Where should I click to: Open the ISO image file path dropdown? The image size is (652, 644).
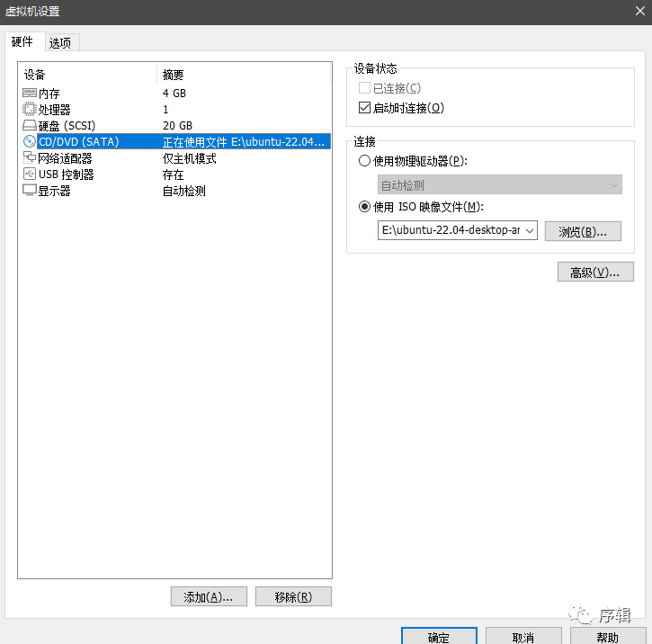pos(529,231)
